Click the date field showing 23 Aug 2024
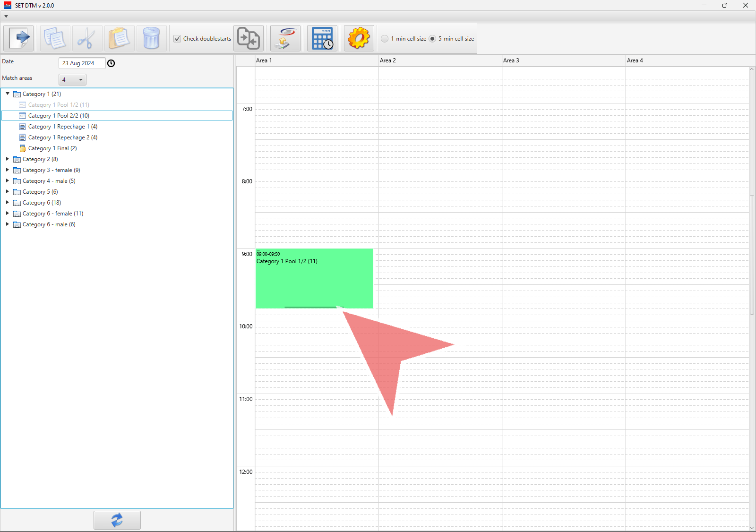 click(81, 63)
